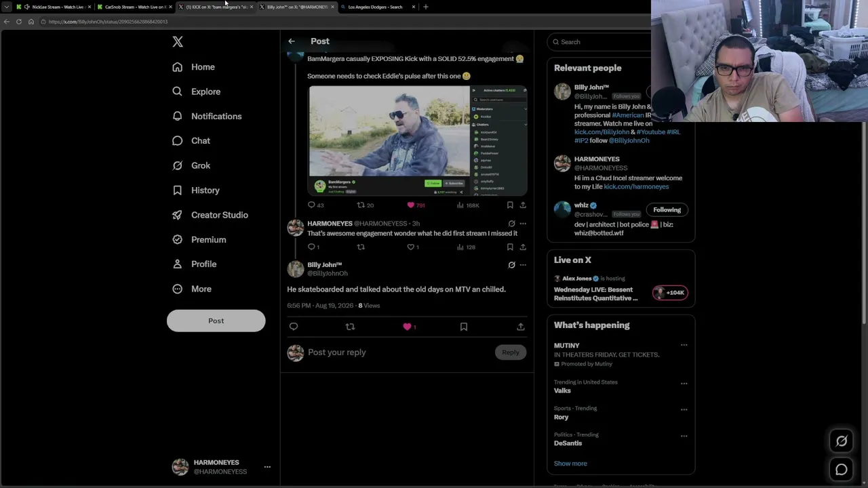Open more options on Billy John's post
868x488 pixels.
(x=523, y=265)
